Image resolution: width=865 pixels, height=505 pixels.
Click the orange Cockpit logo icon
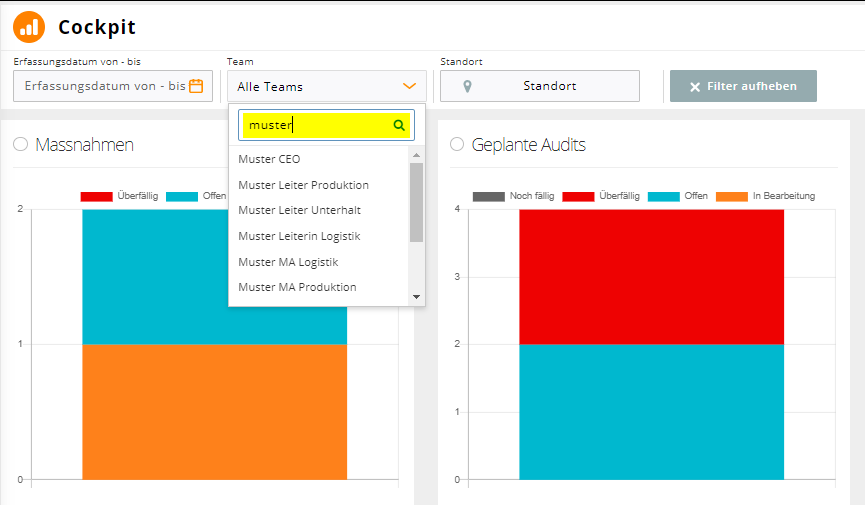29,26
